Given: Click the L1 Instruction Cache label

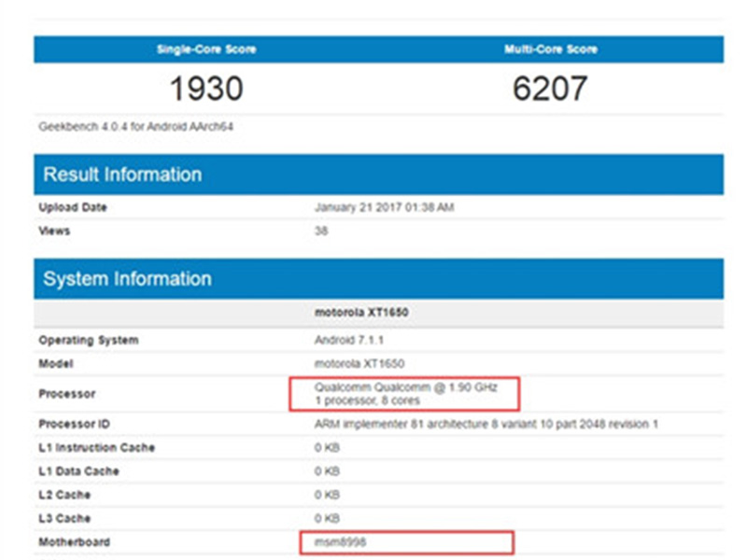Looking at the screenshot, I should point(97,448).
